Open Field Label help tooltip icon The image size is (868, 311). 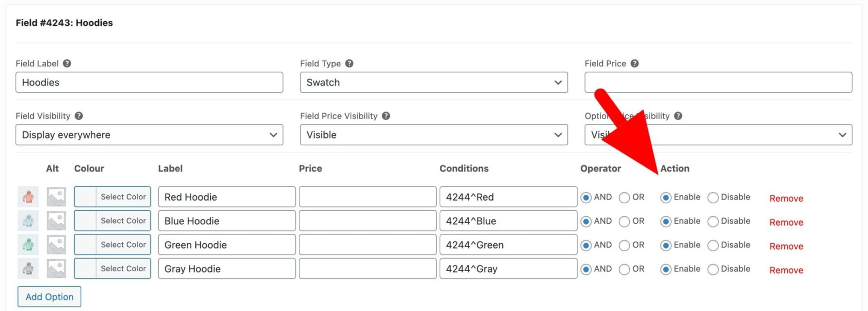coord(67,63)
